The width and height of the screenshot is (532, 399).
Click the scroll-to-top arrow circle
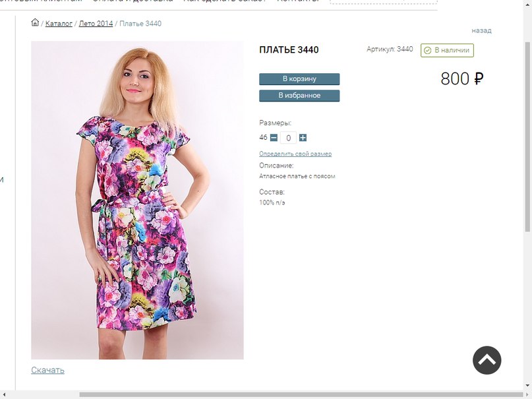click(x=487, y=360)
